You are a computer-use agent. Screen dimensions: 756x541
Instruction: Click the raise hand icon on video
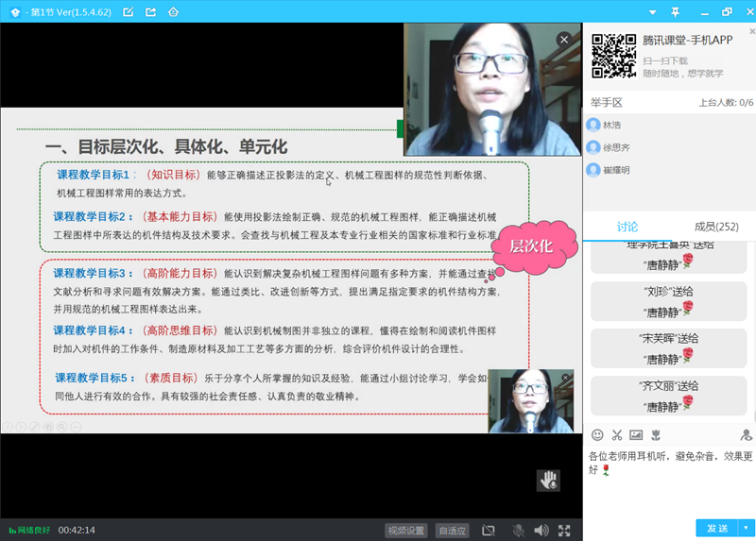[548, 480]
